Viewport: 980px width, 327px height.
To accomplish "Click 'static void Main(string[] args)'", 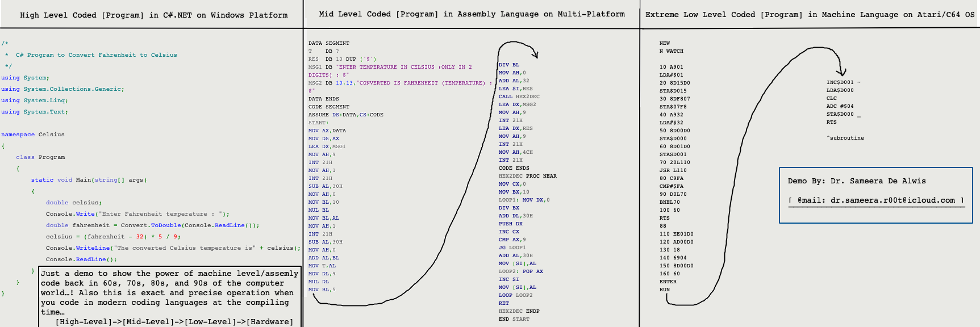I will coord(89,180).
